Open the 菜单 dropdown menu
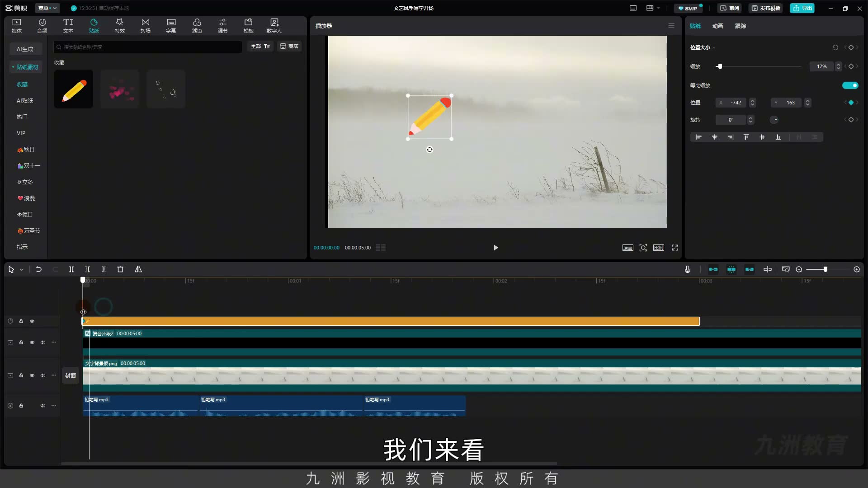 (47, 8)
